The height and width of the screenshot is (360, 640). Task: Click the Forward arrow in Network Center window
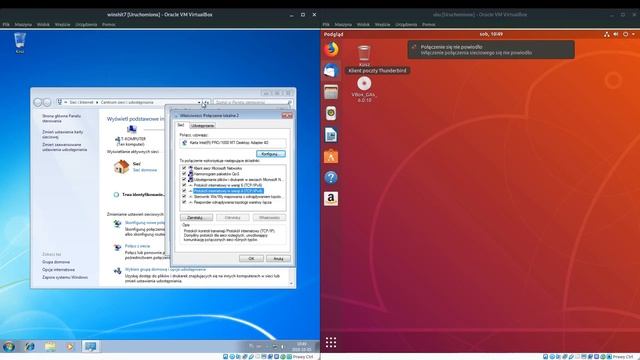pos(47,102)
